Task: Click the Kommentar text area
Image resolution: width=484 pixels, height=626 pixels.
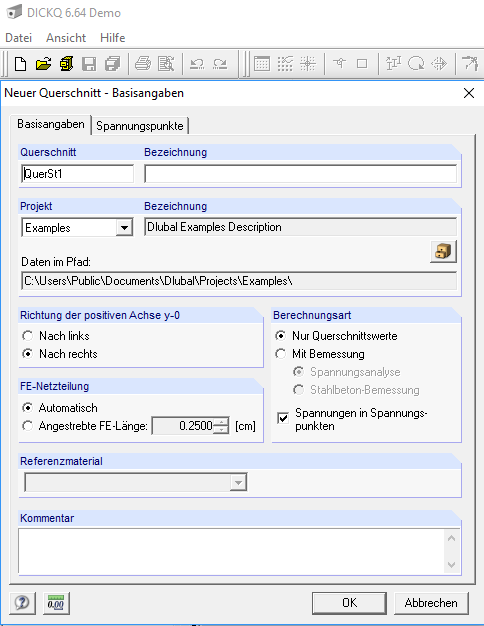Action: (x=232, y=552)
